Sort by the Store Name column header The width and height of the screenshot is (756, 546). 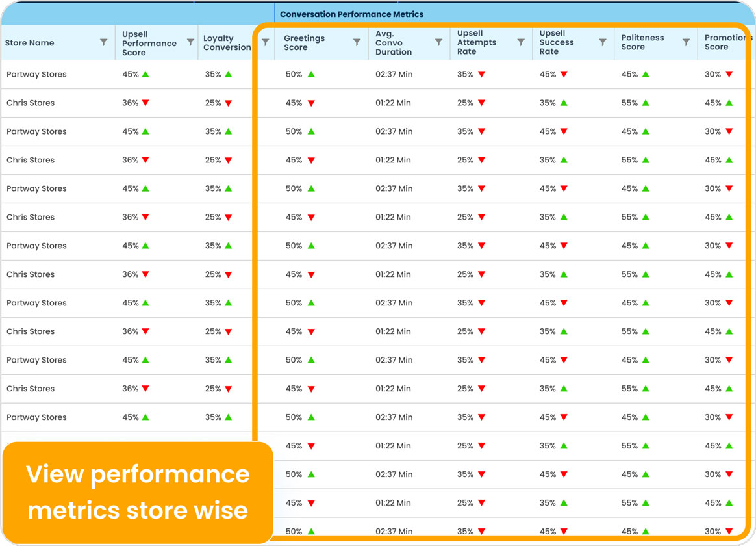coord(29,42)
